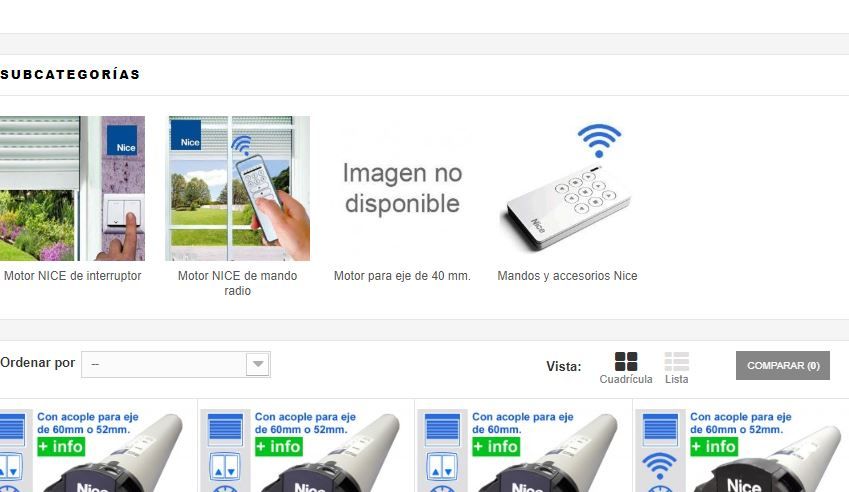Viewport: 849px width, 492px height.
Task: Open Motor para eje de 40 mm. link
Action: [402, 275]
